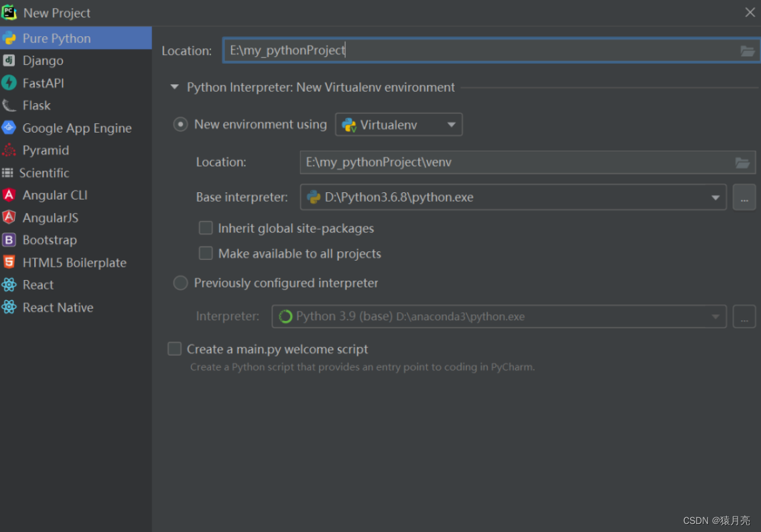Image resolution: width=761 pixels, height=532 pixels.
Task: Click the Flask horn icon
Action: click(9, 105)
